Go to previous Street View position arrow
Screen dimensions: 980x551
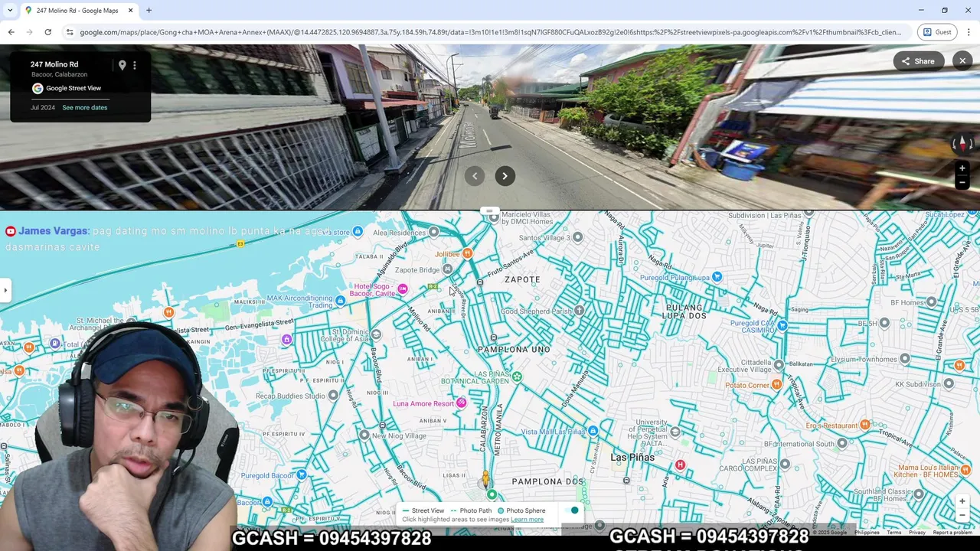(x=475, y=176)
